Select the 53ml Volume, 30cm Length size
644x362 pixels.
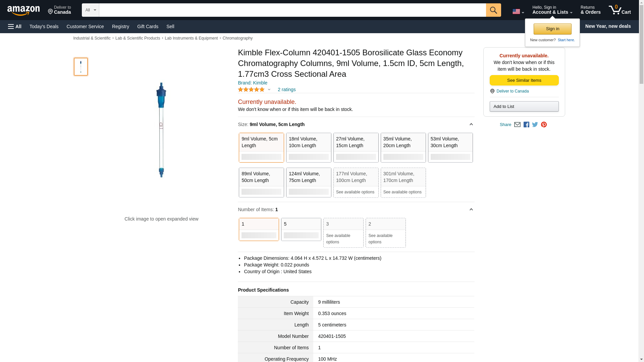tap(450, 147)
